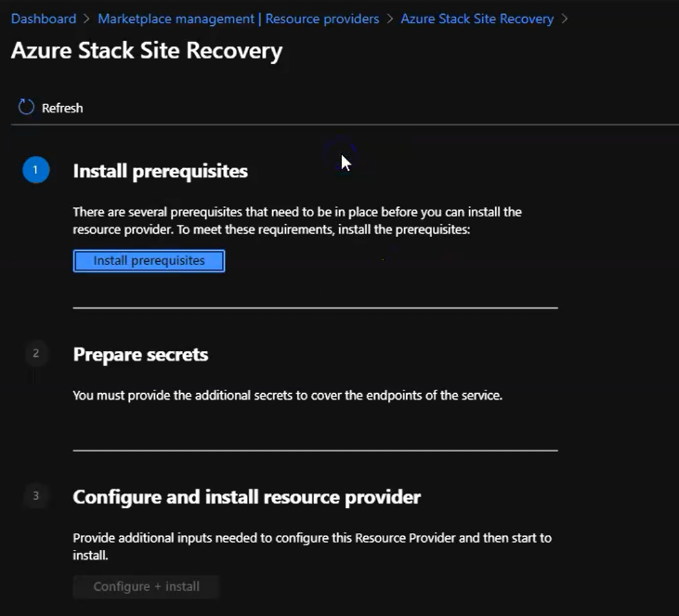Click the Provide additional inputs description paragraph
This screenshot has height=616, width=679.
coord(312,546)
